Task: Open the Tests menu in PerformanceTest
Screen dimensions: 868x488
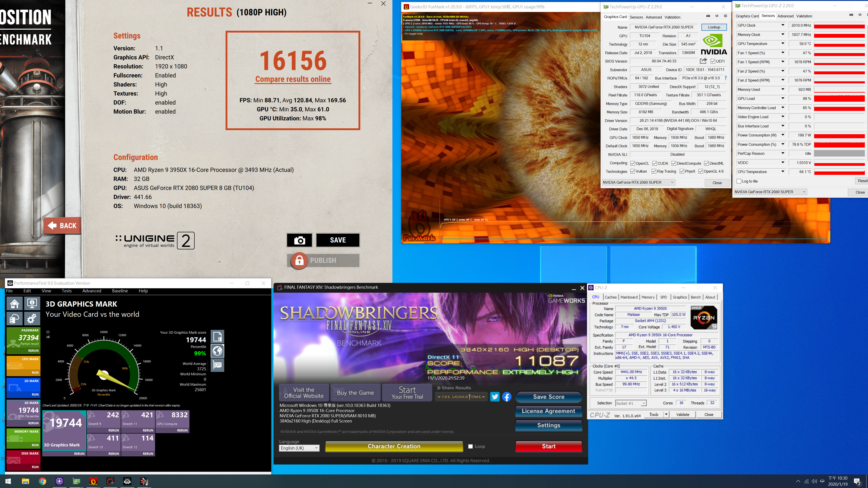Action: pyautogui.click(x=66, y=291)
